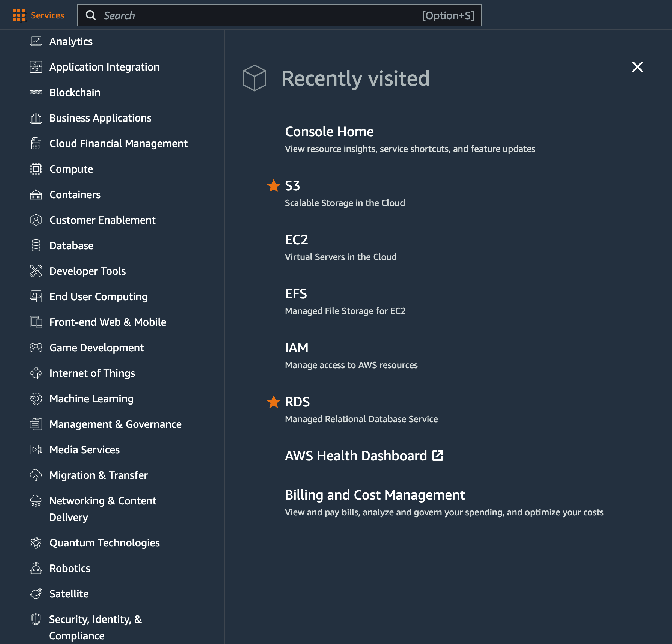Viewport: 672px width, 644px height.
Task: Open IAM from recently visited list
Action: coord(297,348)
